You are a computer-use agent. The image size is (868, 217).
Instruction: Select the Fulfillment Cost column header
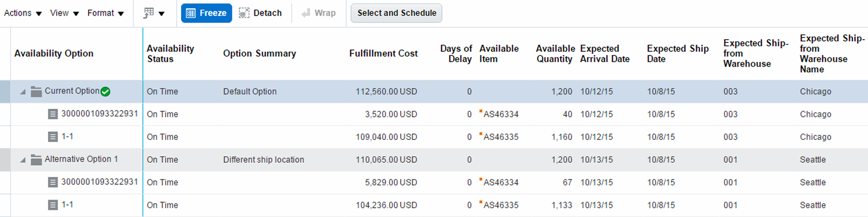tap(383, 54)
